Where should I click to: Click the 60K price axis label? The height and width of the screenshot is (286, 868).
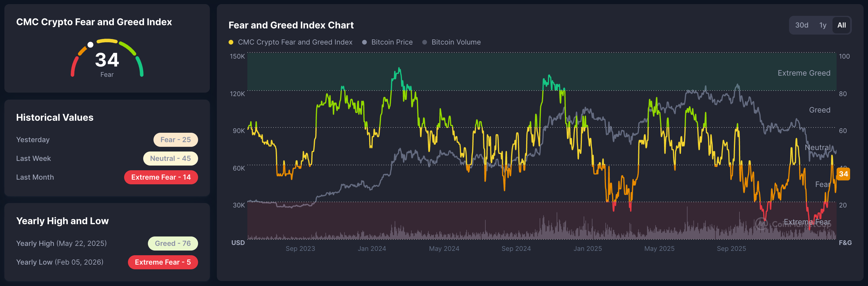239,168
